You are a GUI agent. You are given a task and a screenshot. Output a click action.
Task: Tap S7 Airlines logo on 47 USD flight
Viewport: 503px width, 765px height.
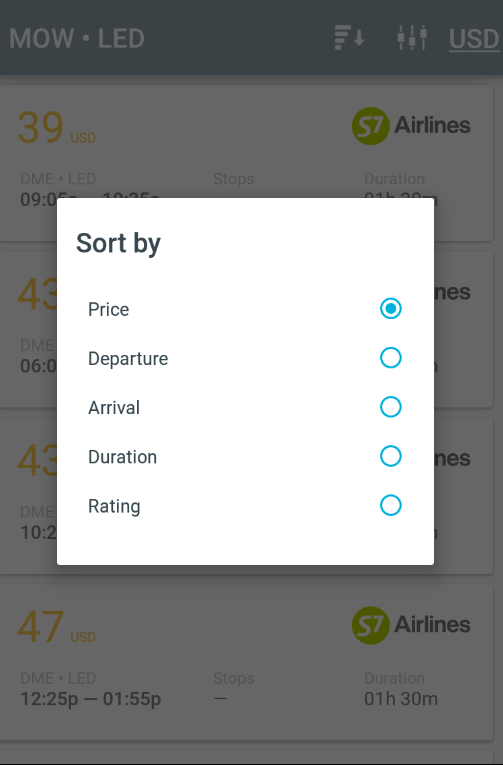pyautogui.click(x=411, y=625)
